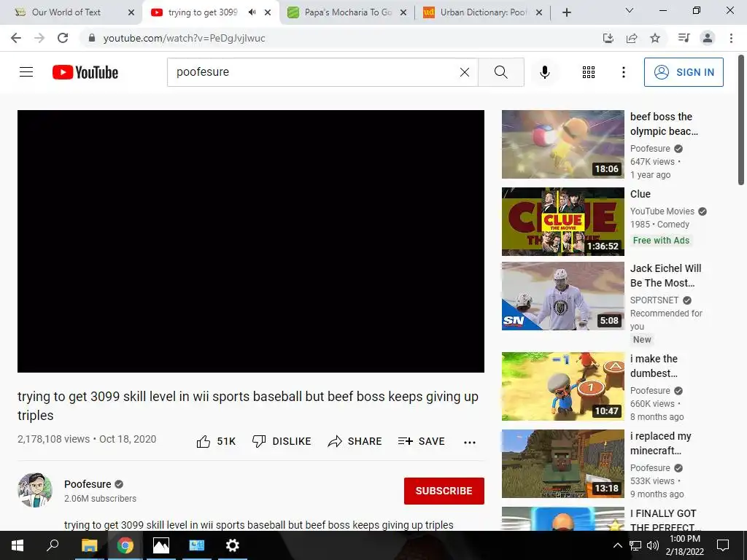747x560 pixels.
Task: Open 'i make the dumbest' video thumbnail
Action: click(562, 386)
